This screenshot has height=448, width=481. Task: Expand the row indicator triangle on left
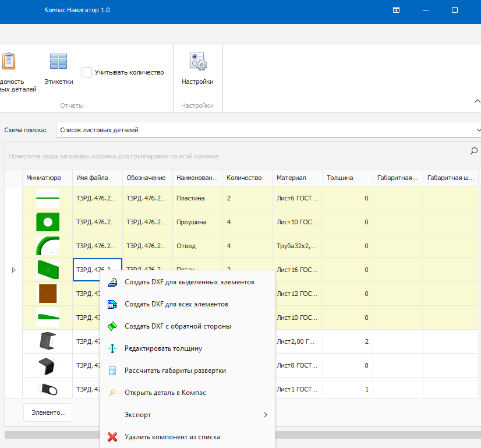coord(14,270)
